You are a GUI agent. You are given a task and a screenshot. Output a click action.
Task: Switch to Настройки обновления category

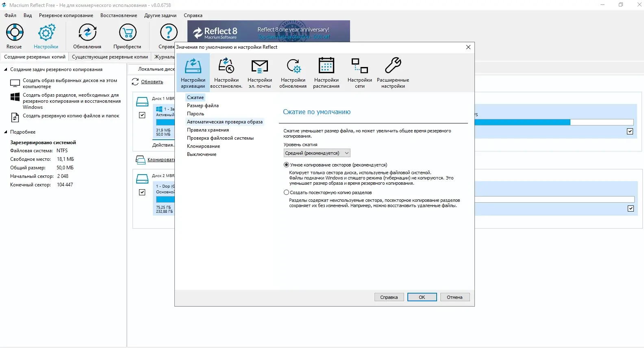[x=293, y=73]
